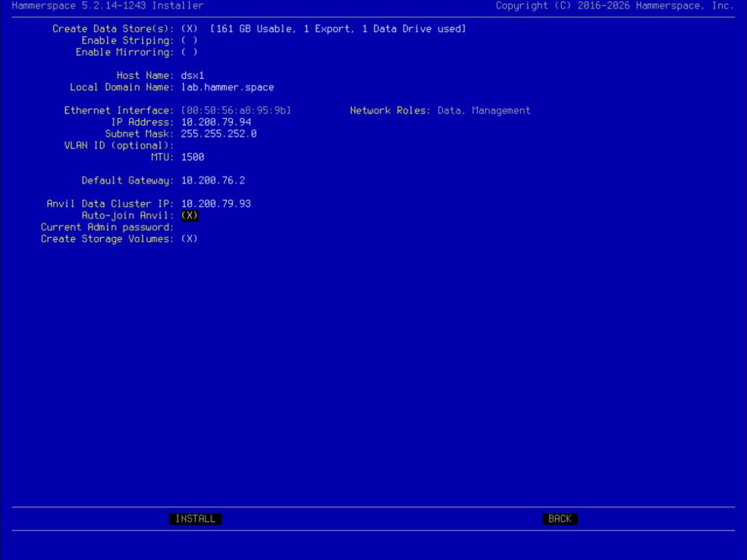747x560 pixels.
Task: Click the Create Data Store(s) label
Action: pyautogui.click(x=113, y=29)
